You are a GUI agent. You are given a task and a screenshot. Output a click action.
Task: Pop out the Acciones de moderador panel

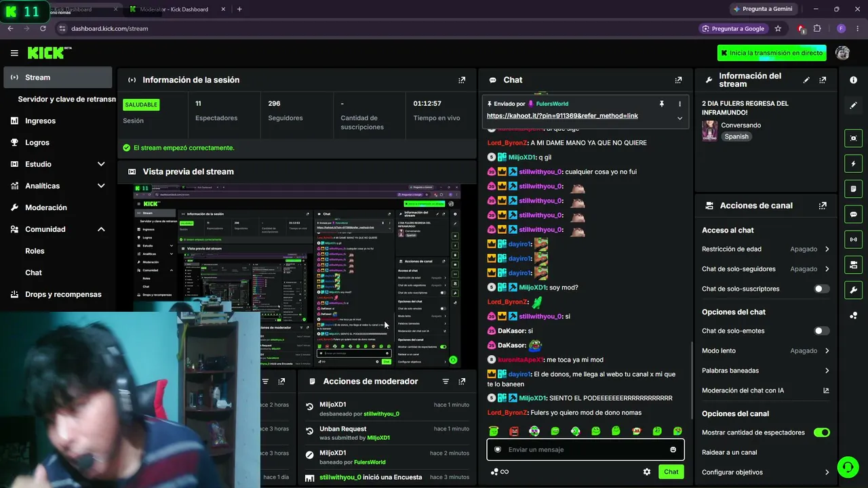pyautogui.click(x=462, y=382)
